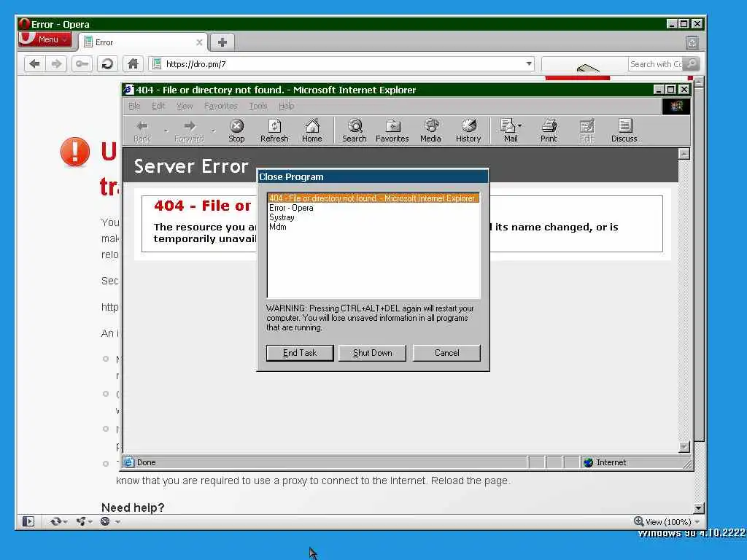Image resolution: width=747 pixels, height=560 pixels.
Task: Open Media pane in Internet Explorer
Action: [430, 131]
